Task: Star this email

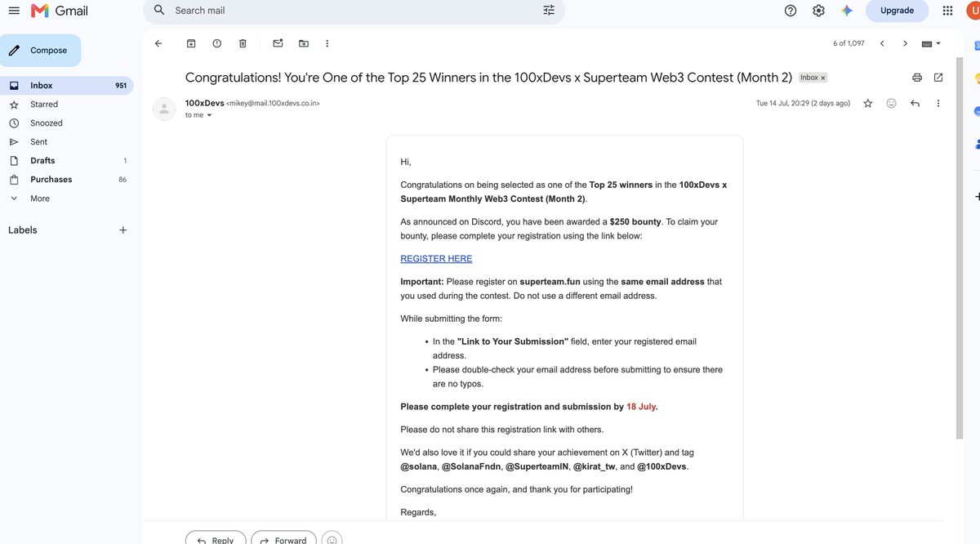Action: coord(868,104)
